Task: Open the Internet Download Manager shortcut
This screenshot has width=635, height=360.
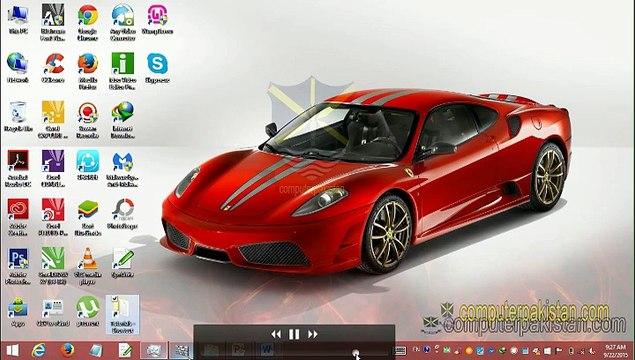Action: [x=122, y=119]
